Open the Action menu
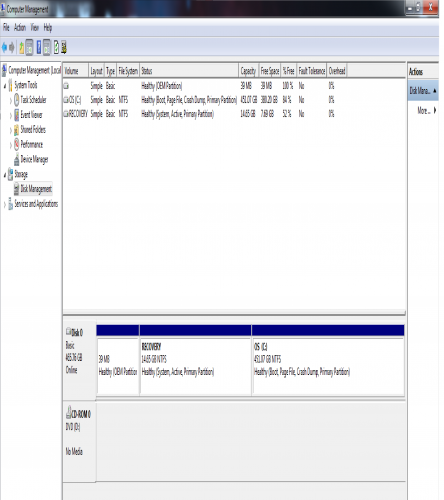Image resolution: width=444 pixels, height=500 pixels. 20,28
